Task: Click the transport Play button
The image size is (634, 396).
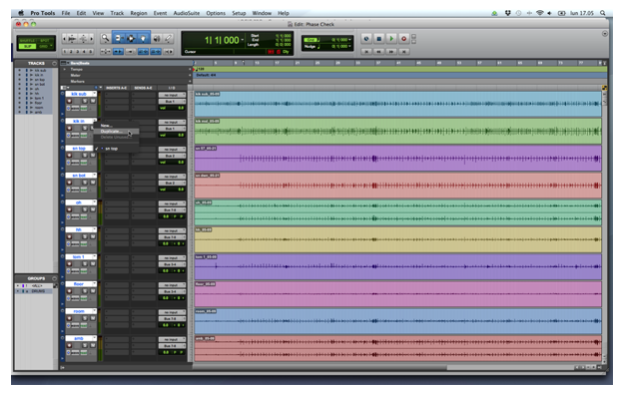Action: coord(391,39)
